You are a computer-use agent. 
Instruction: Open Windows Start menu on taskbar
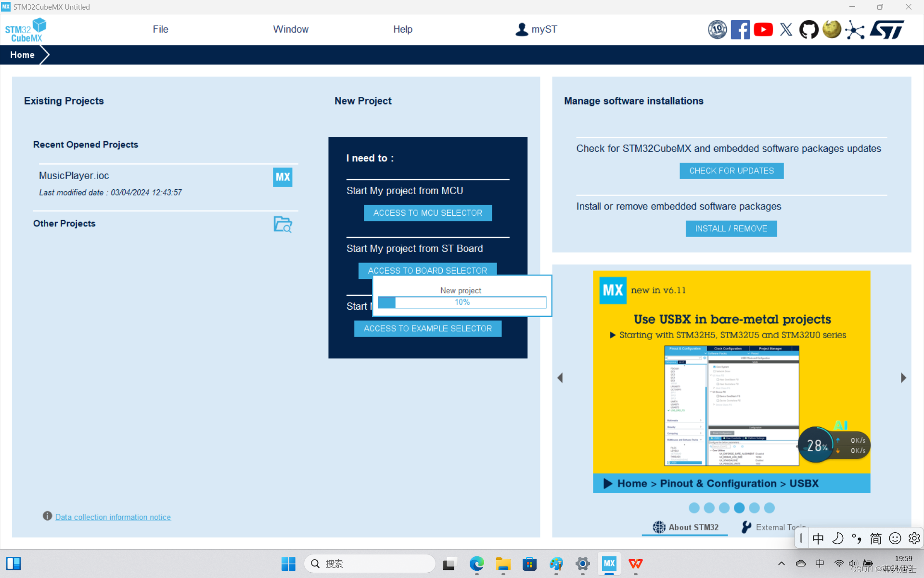click(288, 564)
